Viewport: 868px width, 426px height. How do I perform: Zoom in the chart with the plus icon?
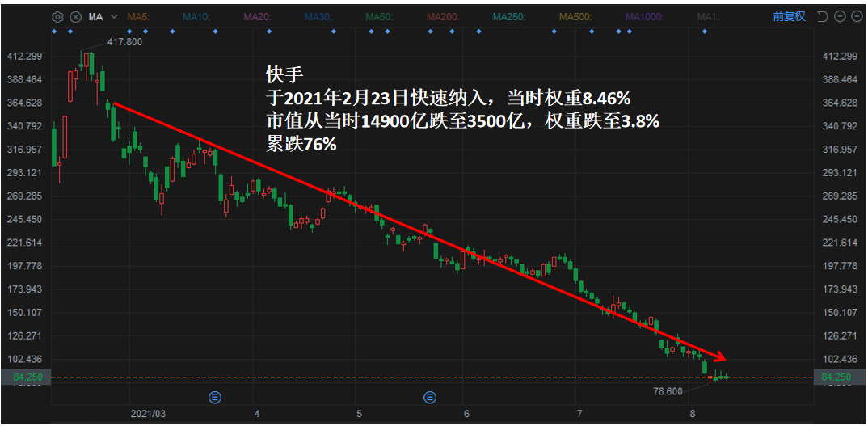click(x=857, y=17)
